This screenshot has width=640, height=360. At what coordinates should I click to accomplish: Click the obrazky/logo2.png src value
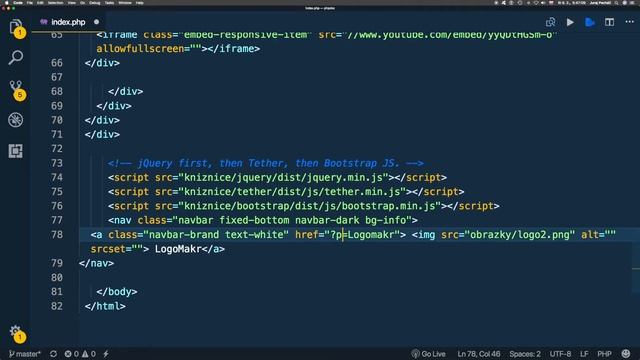[520, 235]
